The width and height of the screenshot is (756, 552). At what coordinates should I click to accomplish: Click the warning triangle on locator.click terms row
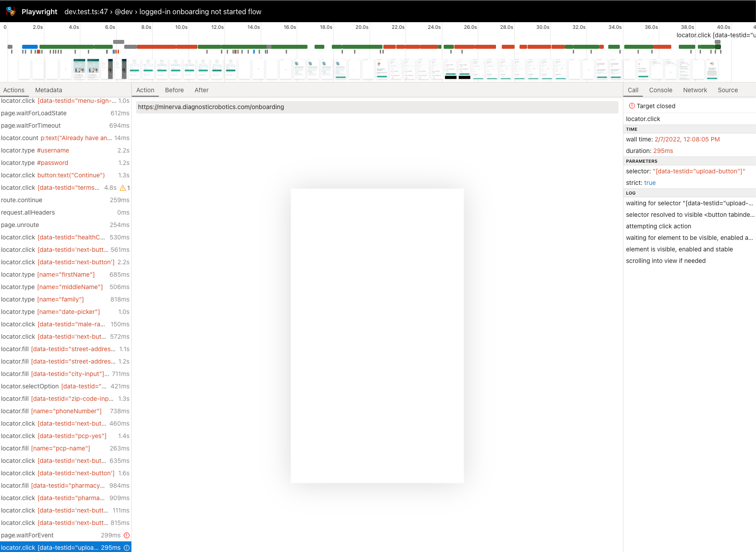(122, 188)
